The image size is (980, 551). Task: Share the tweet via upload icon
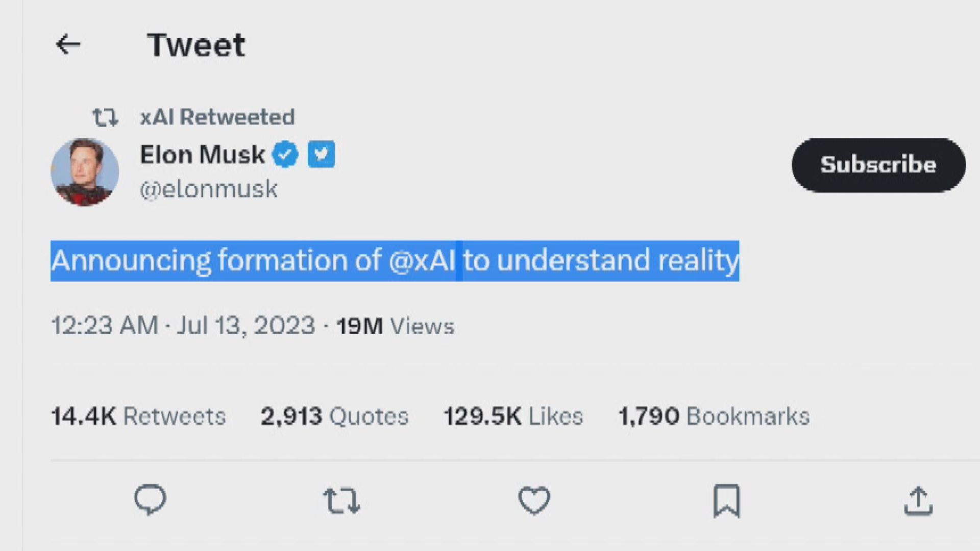pyautogui.click(x=918, y=500)
